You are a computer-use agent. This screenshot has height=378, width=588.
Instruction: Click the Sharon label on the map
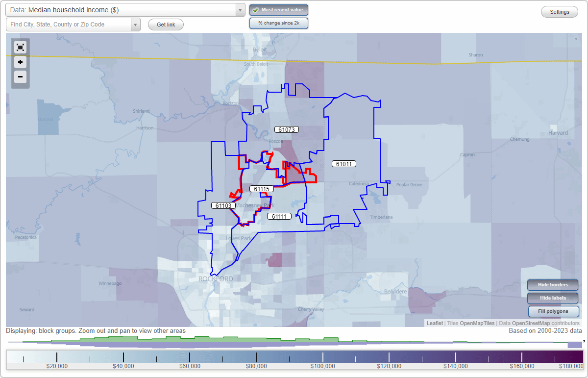pyautogui.click(x=475, y=55)
